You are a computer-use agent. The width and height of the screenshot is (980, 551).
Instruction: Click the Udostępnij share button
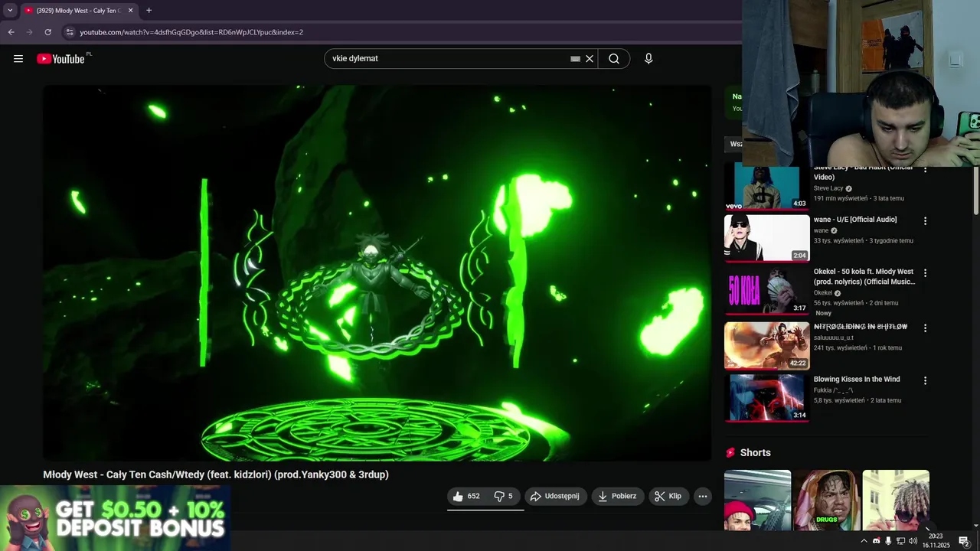pyautogui.click(x=555, y=496)
